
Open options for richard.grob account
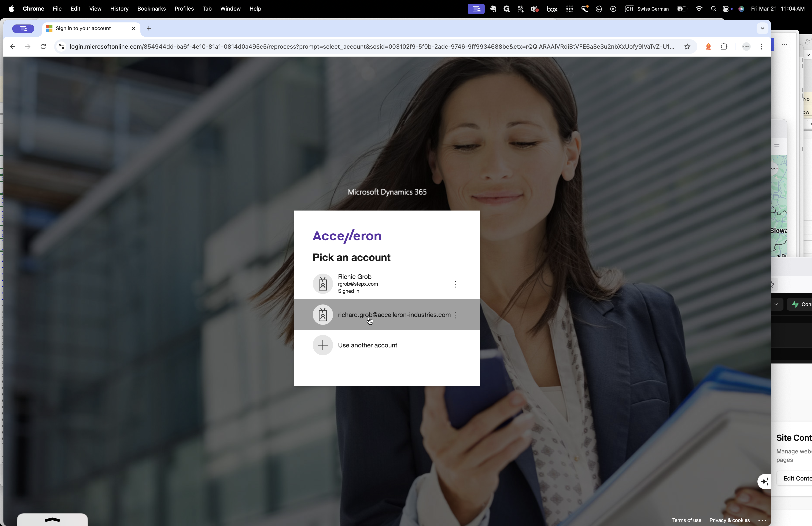[455, 315]
